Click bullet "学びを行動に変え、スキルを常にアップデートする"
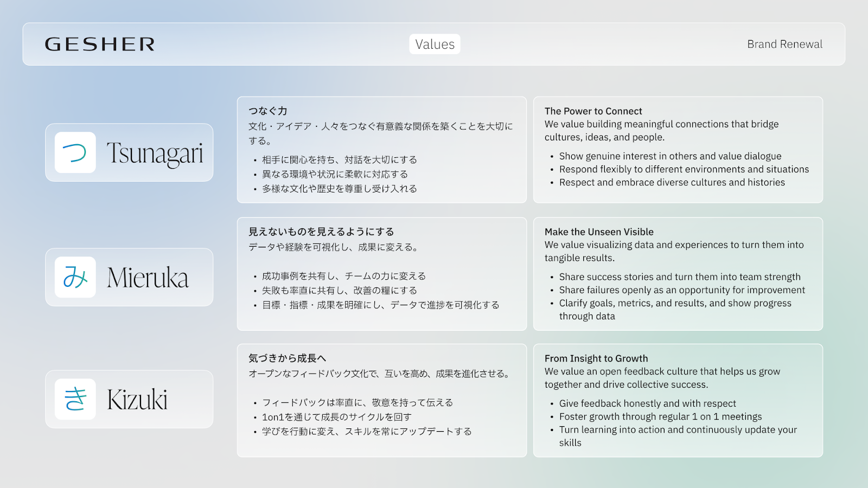Viewport: 868px width, 488px height. click(367, 432)
